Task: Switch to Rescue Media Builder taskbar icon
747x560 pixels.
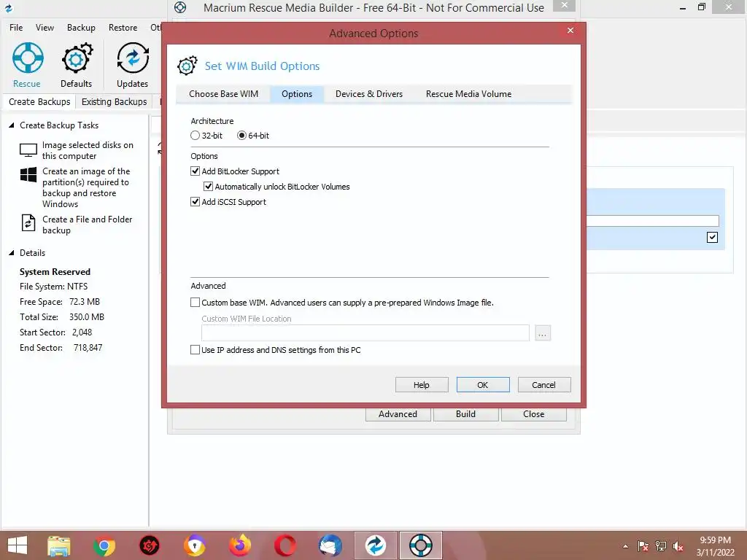Action: click(x=421, y=545)
